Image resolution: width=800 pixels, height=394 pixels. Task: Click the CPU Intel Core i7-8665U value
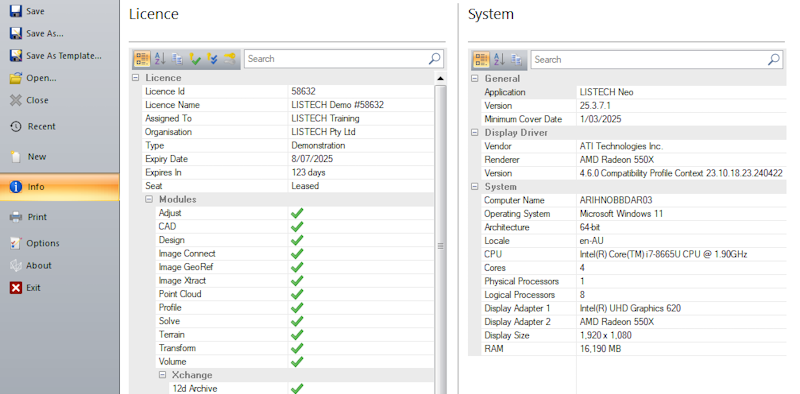coord(664,255)
